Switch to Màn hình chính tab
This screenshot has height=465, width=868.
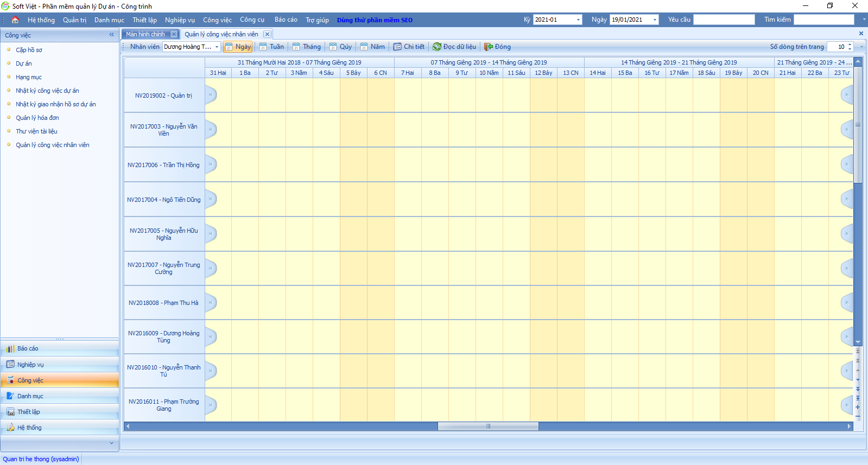pyautogui.click(x=145, y=34)
